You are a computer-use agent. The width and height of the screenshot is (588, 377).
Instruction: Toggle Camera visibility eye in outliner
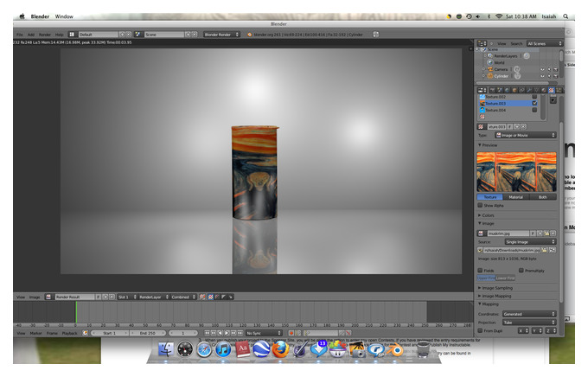point(542,69)
